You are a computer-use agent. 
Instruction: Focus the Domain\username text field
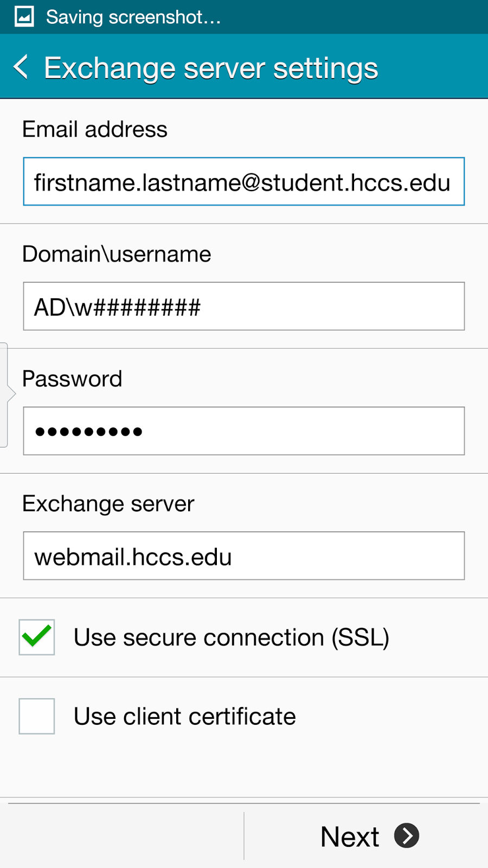pyautogui.click(x=243, y=307)
